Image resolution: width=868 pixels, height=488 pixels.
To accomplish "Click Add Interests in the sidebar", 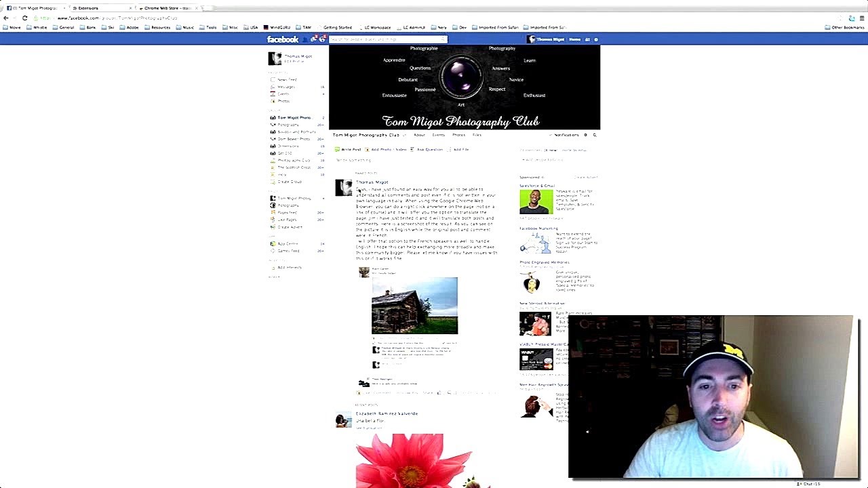I will (x=290, y=268).
